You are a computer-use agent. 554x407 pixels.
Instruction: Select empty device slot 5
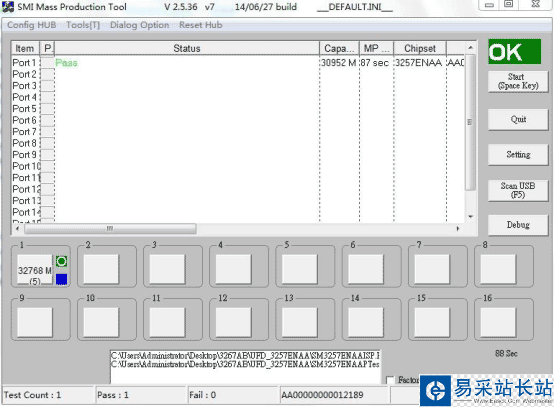pos(300,270)
